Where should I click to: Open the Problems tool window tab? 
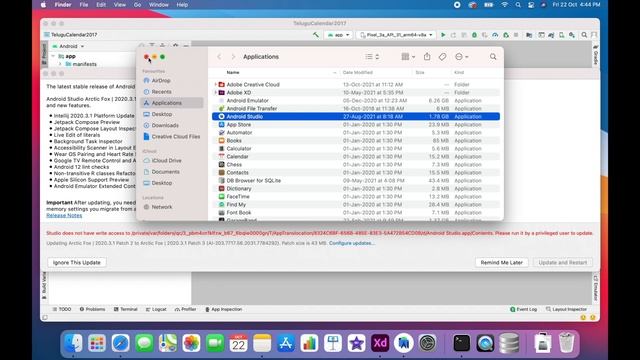(x=92, y=309)
